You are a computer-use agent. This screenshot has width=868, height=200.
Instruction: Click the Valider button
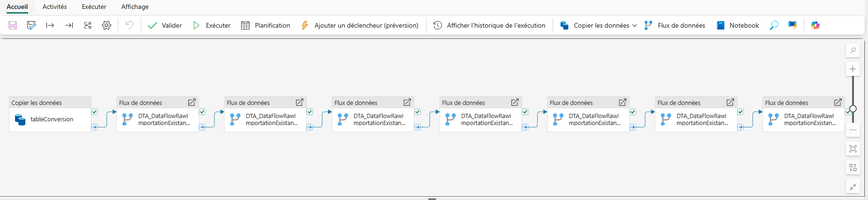pyautogui.click(x=165, y=25)
